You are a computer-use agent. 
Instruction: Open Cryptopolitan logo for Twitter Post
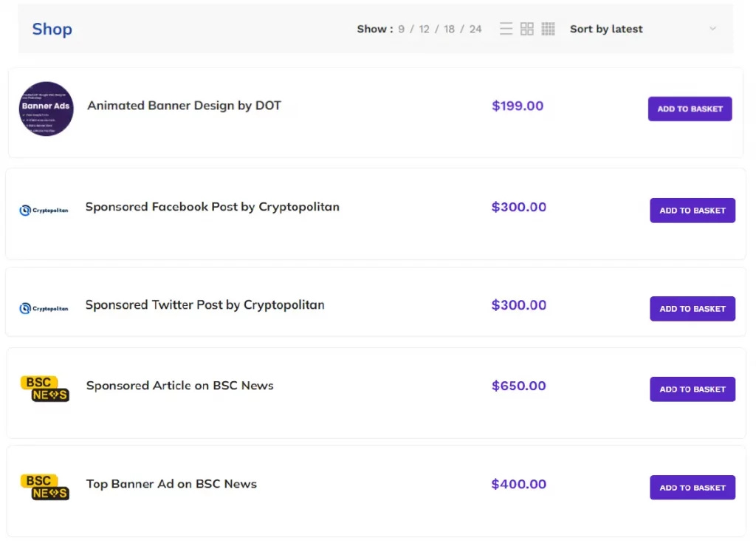click(44, 308)
